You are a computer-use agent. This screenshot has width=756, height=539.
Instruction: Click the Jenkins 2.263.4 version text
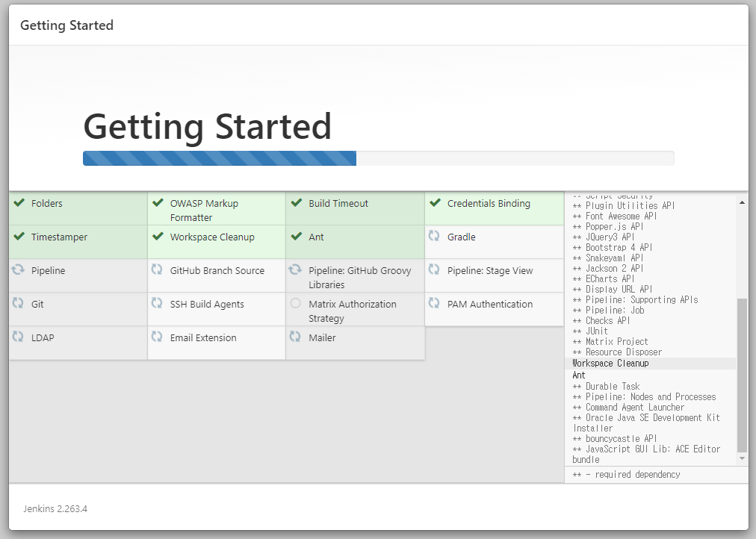pyautogui.click(x=55, y=508)
